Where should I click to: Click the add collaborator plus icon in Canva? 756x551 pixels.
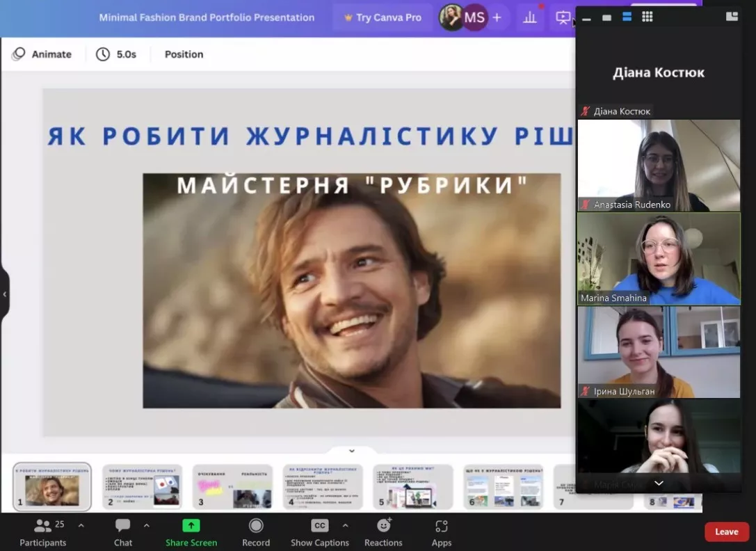pyautogui.click(x=496, y=17)
